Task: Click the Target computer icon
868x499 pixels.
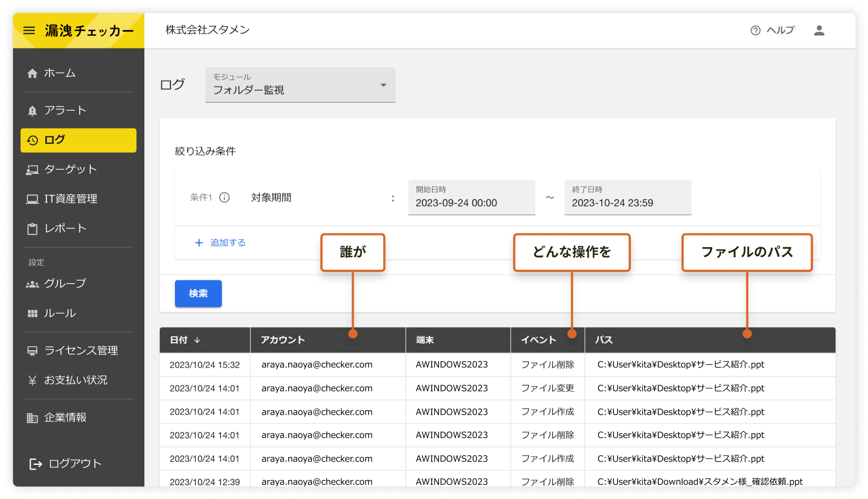Action: (x=32, y=170)
